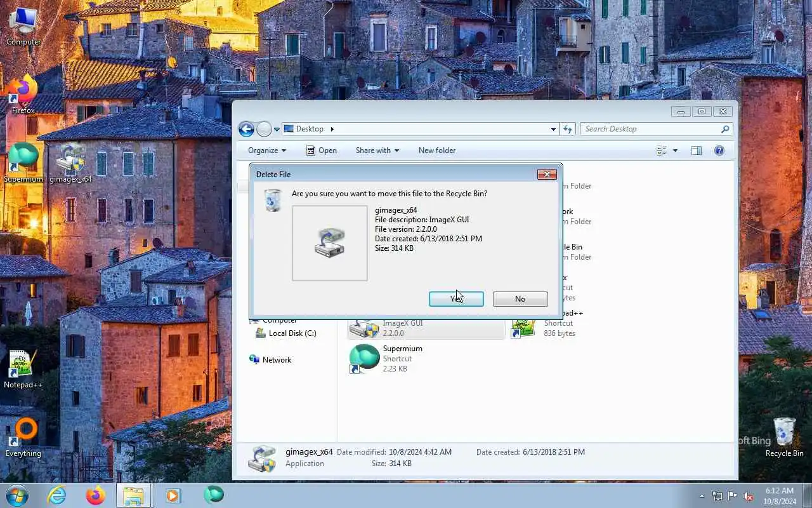
Task: Click the Desktop path breadcrumb arrow
Action: (x=332, y=129)
